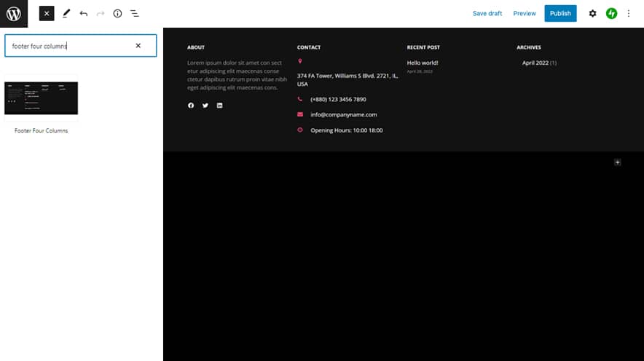
Task: Close the block inserter panel
Action: tap(47, 14)
